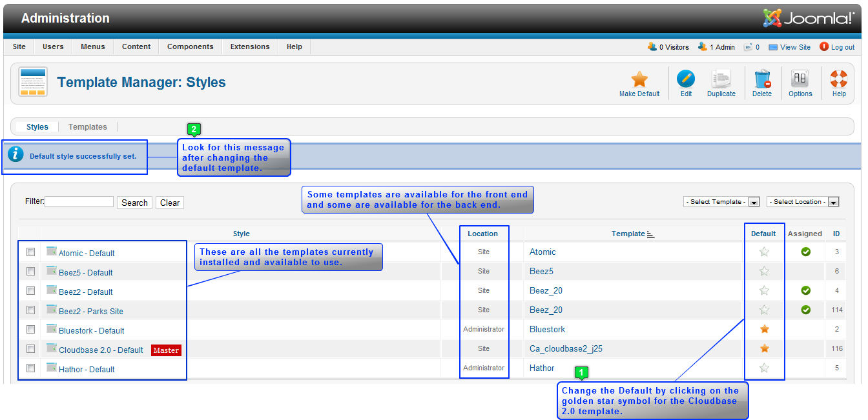Viewport: 868px width, 420px height.
Task: Open the Users menu
Action: pyautogui.click(x=53, y=46)
